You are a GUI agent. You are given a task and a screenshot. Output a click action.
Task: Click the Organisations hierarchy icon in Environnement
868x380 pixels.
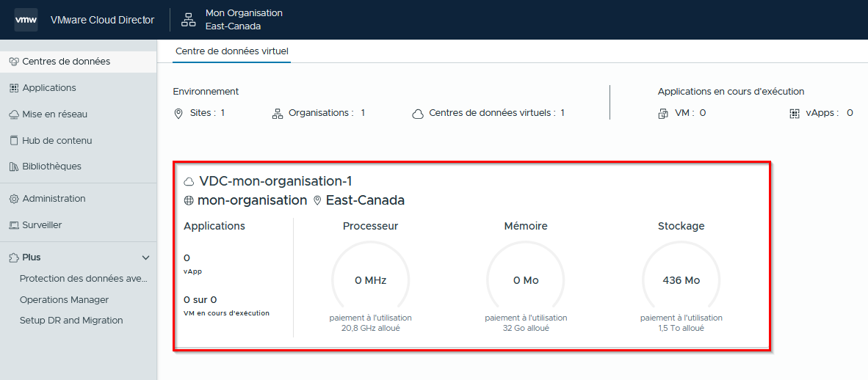[x=278, y=114]
